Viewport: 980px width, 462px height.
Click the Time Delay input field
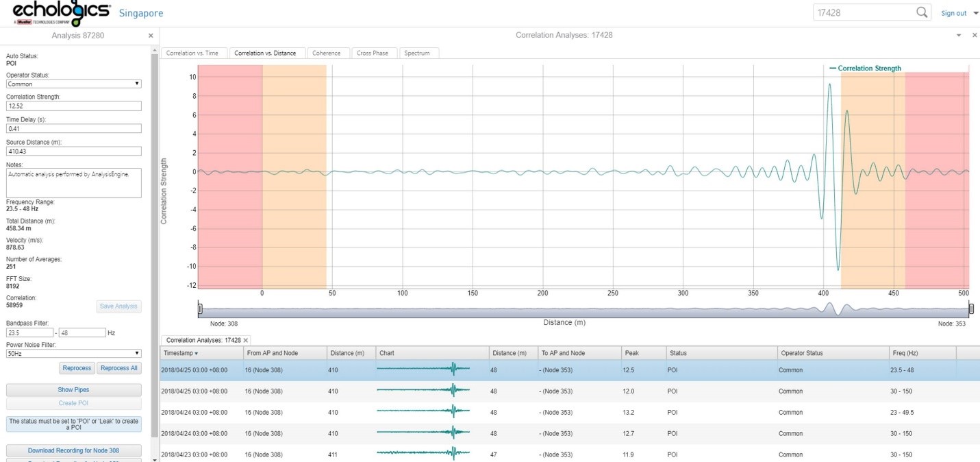[x=74, y=129]
